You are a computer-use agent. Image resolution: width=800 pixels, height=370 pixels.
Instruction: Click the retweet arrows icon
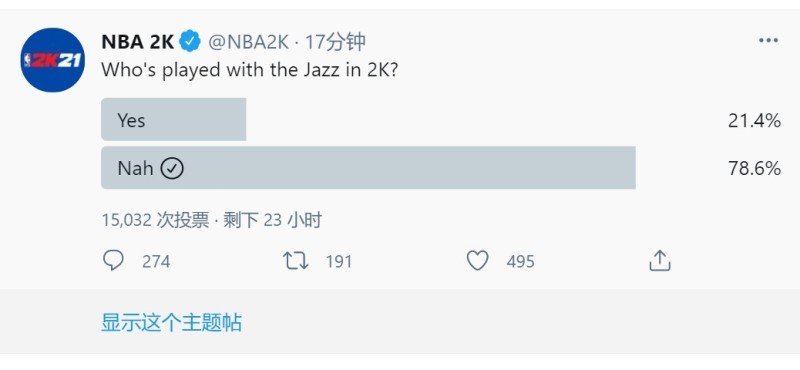pos(296,261)
